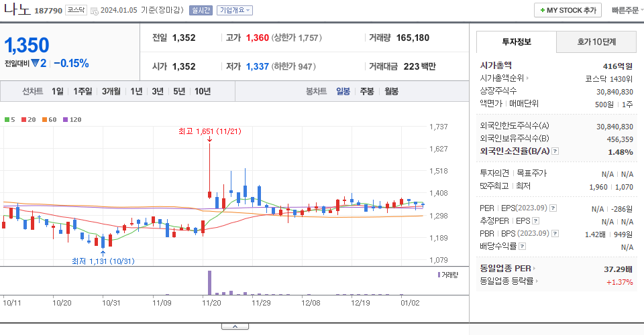Click the 전일 value 1,352
This screenshot has height=335, width=644.
184,38
